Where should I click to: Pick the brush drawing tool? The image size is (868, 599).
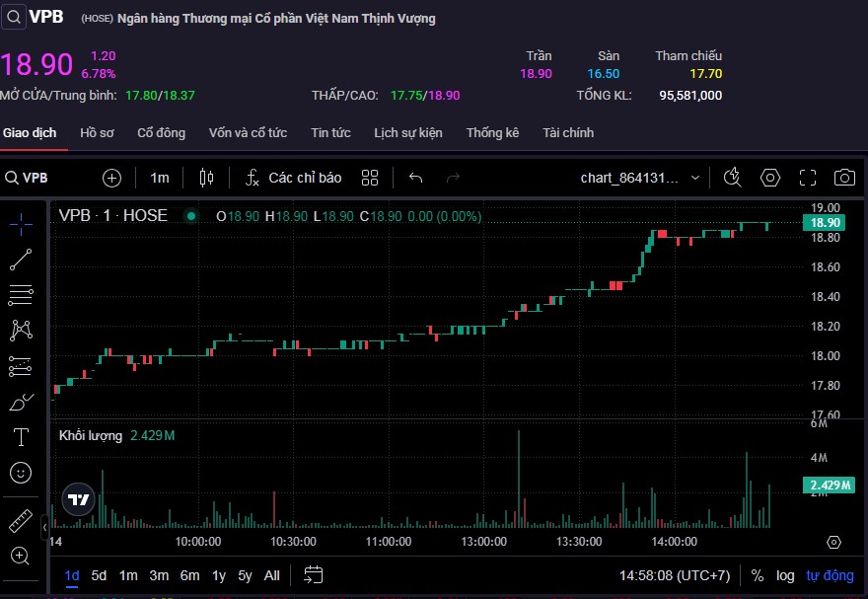(21, 402)
